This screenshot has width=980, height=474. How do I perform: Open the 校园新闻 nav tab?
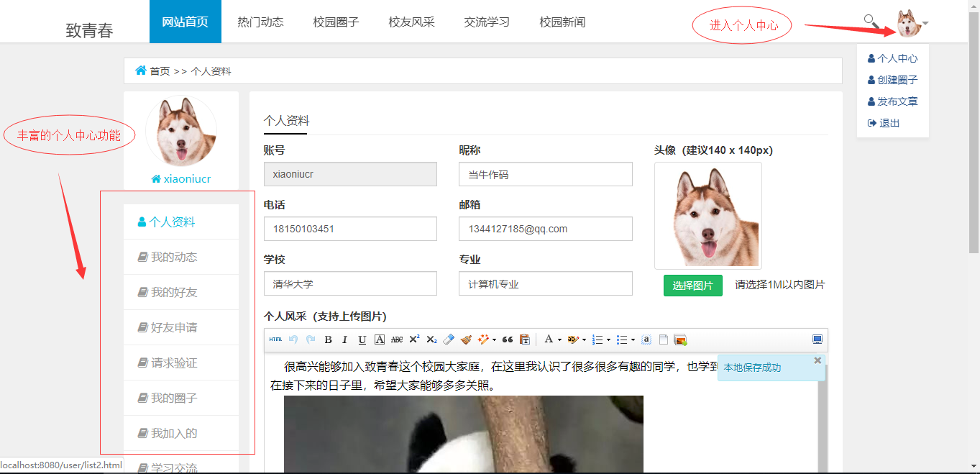562,22
